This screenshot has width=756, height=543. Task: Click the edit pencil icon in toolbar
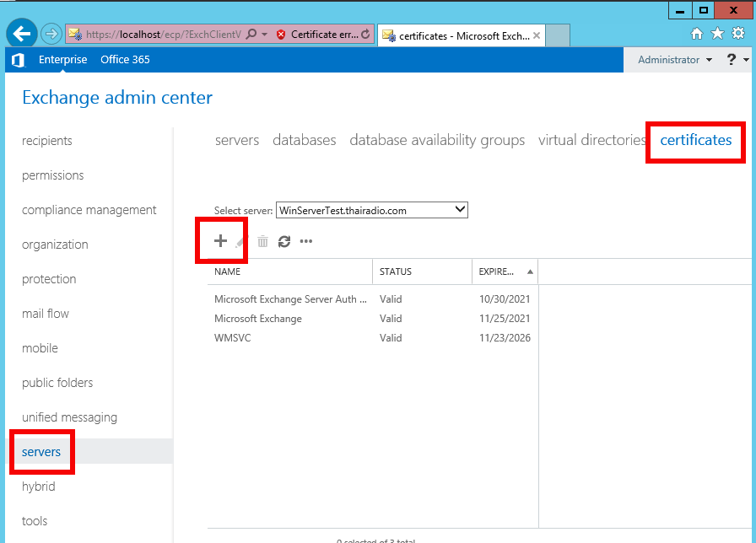coord(240,242)
